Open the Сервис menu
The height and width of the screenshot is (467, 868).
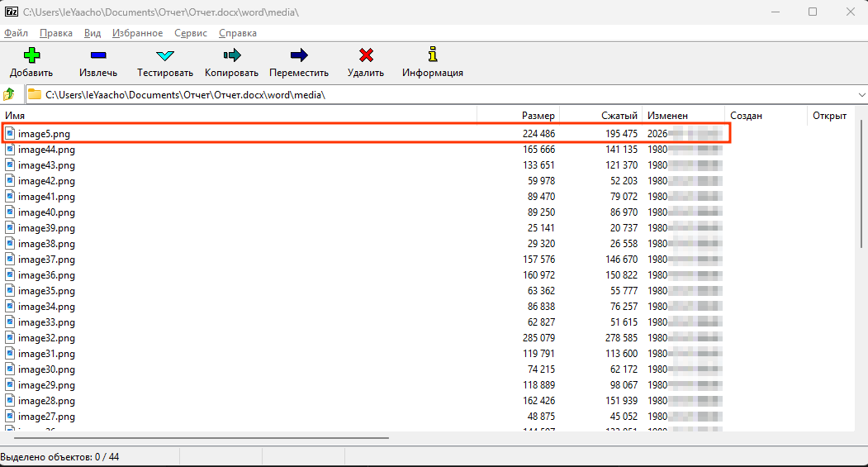click(191, 33)
